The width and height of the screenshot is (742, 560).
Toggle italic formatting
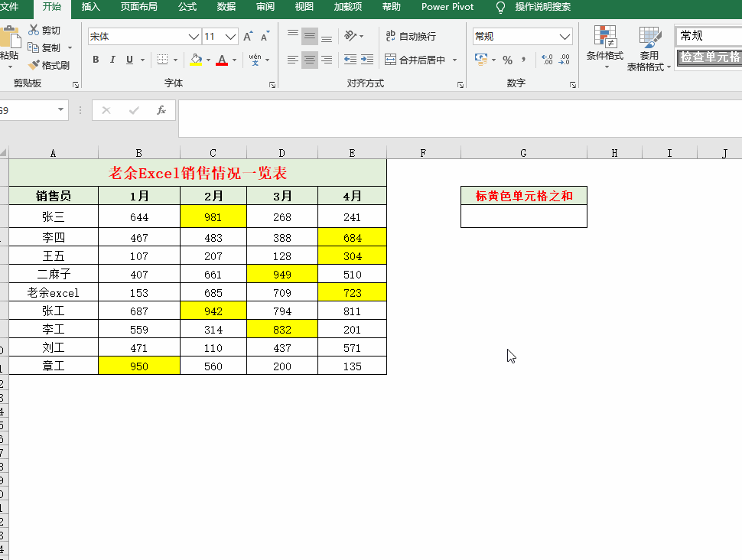tap(112, 60)
